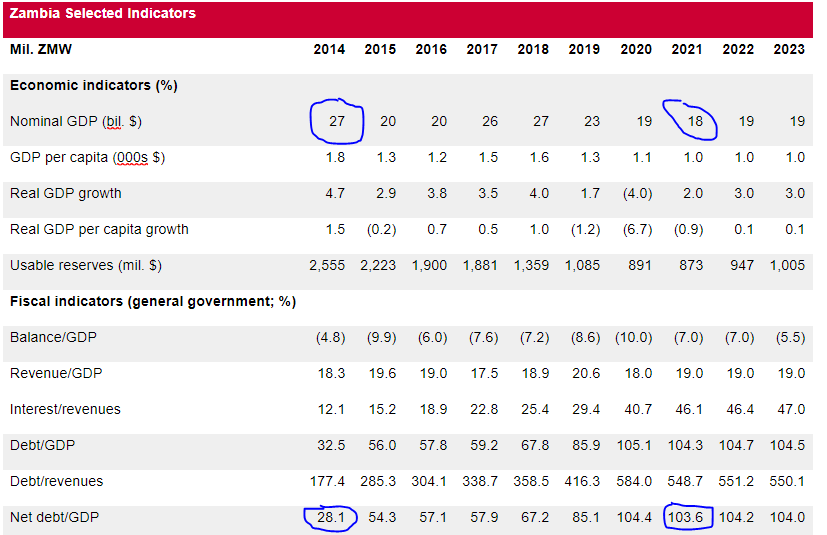Click the per capita growth 2015 value (0.2)
Image resolution: width=827 pixels, height=535 pixels.
pos(382,230)
